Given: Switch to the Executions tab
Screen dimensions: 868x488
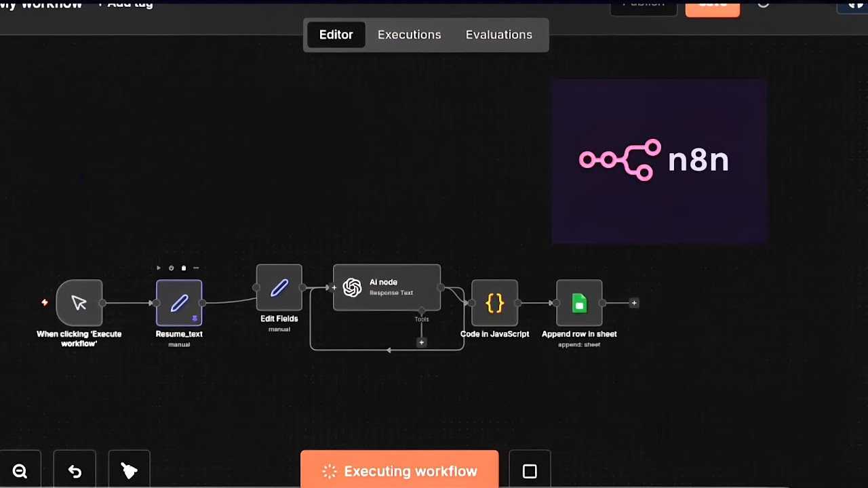Looking at the screenshot, I should click(x=410, y=35).
